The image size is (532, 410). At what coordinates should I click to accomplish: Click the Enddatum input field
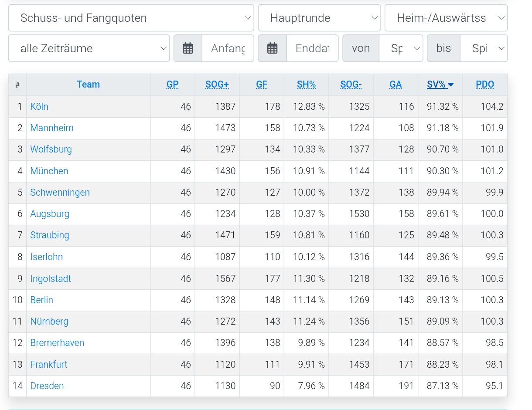pos(312,48)
